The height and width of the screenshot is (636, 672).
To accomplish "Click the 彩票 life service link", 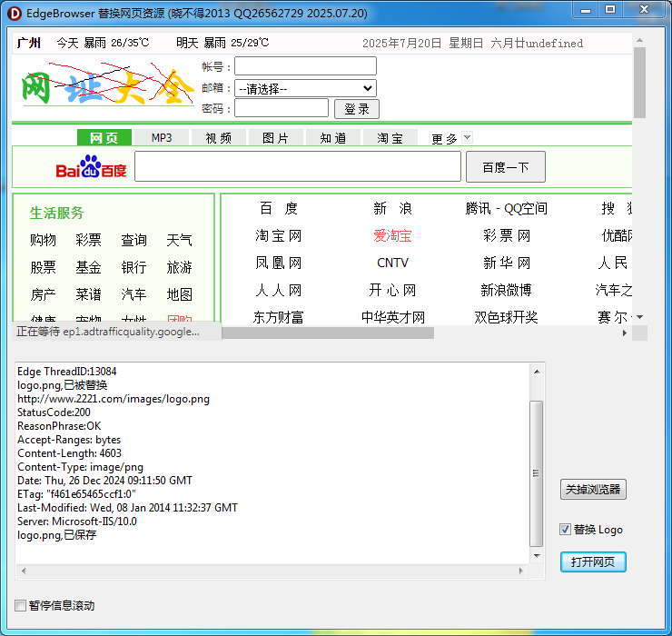I will 88,240.
